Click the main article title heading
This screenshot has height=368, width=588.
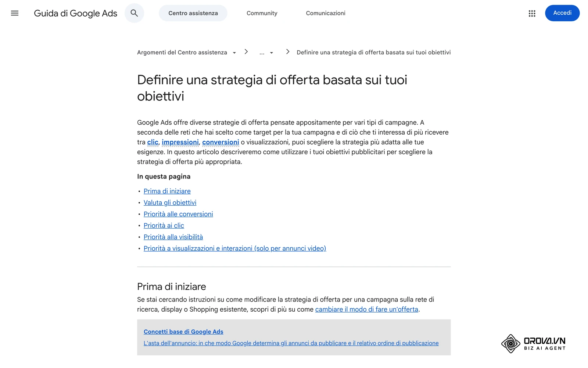click(272, 88)
